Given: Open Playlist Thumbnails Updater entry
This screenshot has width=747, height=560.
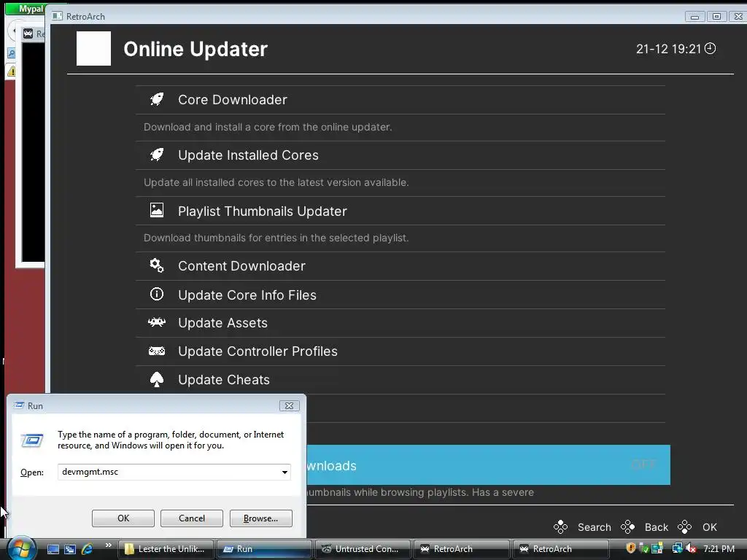Looking at the screenshot, I should [400, 211].
